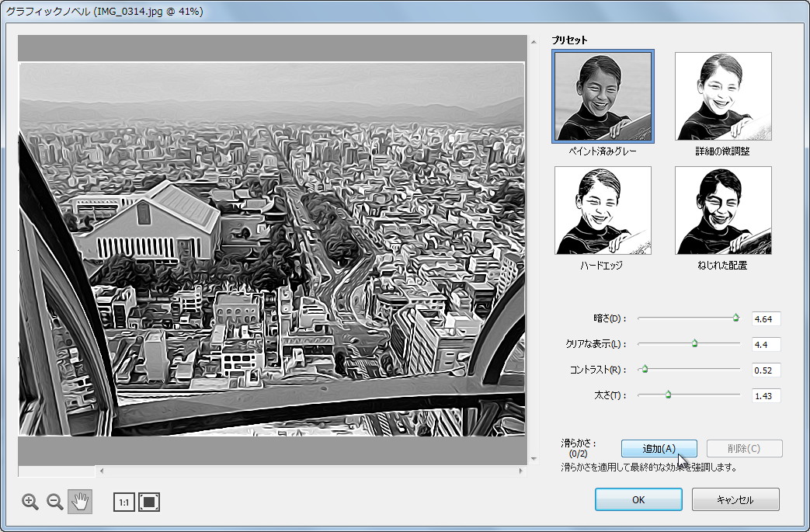
Task: Click the グラフィックノベル dialog title bar
Action: 405,11
